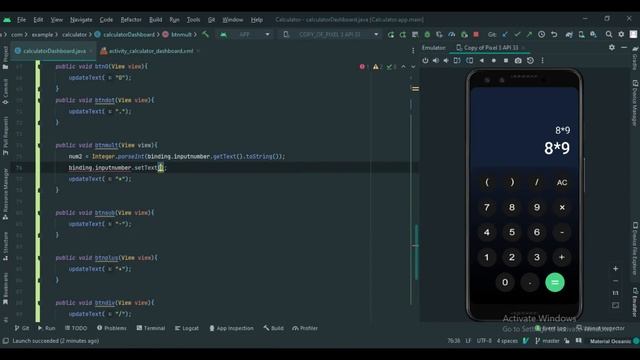
Task: Open the editor tabs kebab menu
Action: pyautogui.click(x=413, y=51)
